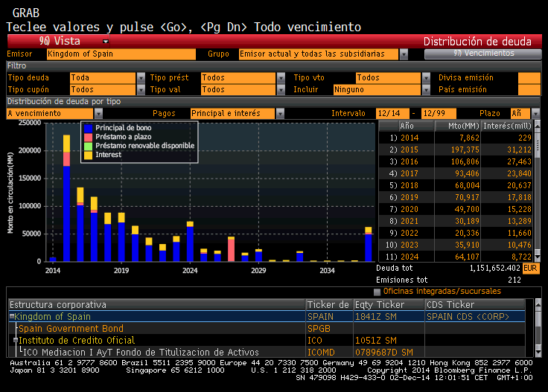Screen dimensions: 548x392
Task: Select the 6) 2019 table row
Action: pyautogui.click(x=456, y=197)
